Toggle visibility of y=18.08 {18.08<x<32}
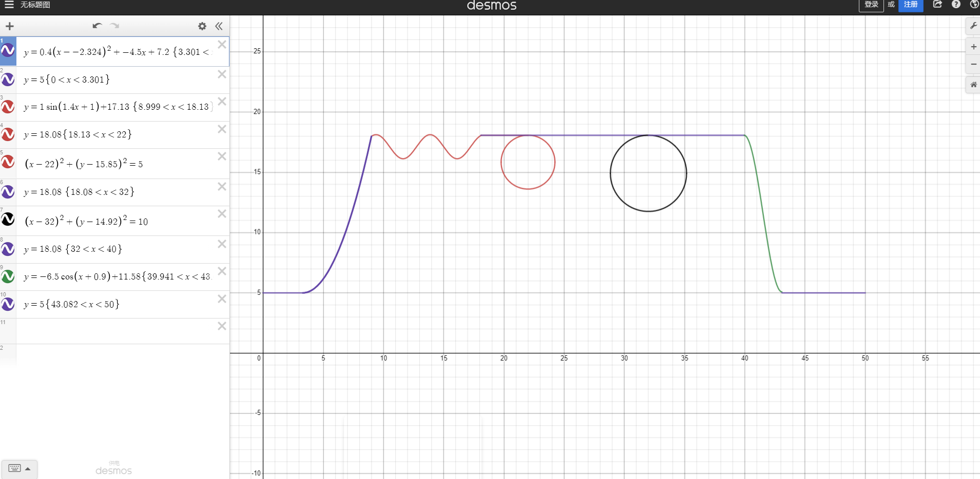Viewport: 980px width, 479px height. (x=8, y=192)
